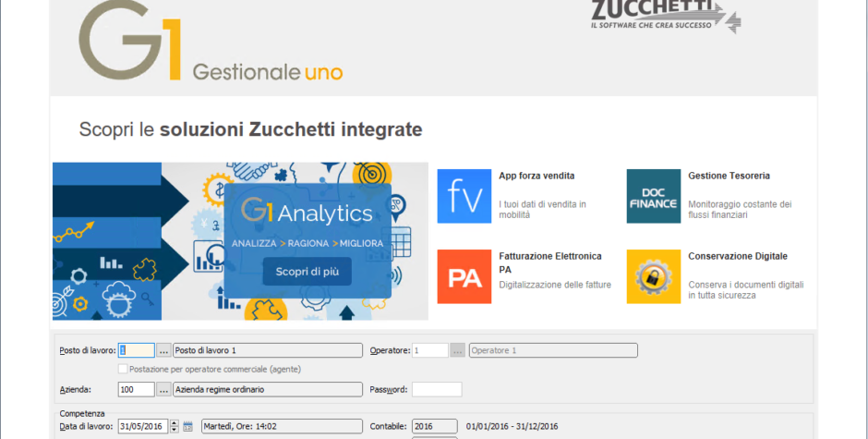The width and height of the screenshot is (868, 439).
Task: Click the heading 'Scopri le soluzioni Zucchetti integrate'
Action: point(250,129)
